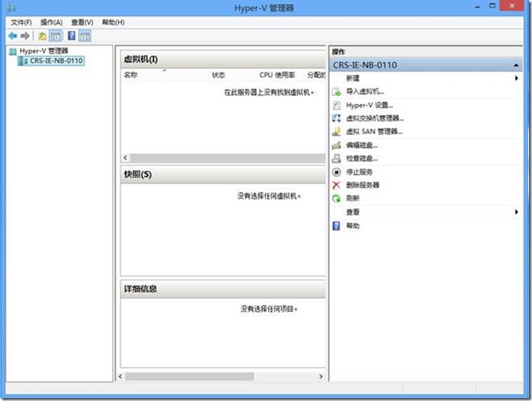Image resolution: width=532 pixels, height=401 pixels.
Task: Click the 虚拟机(I) panel header
Action: tap(223, 60)
